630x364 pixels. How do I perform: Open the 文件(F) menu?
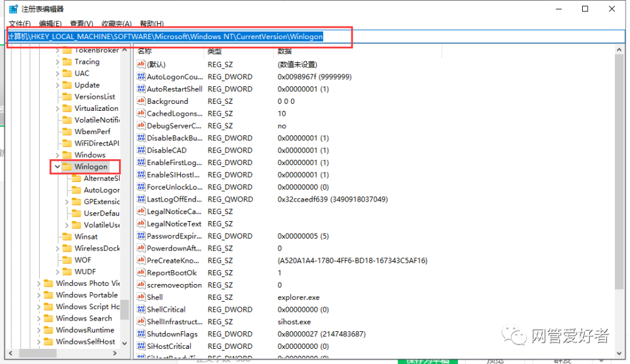click(x=20, y=24)
